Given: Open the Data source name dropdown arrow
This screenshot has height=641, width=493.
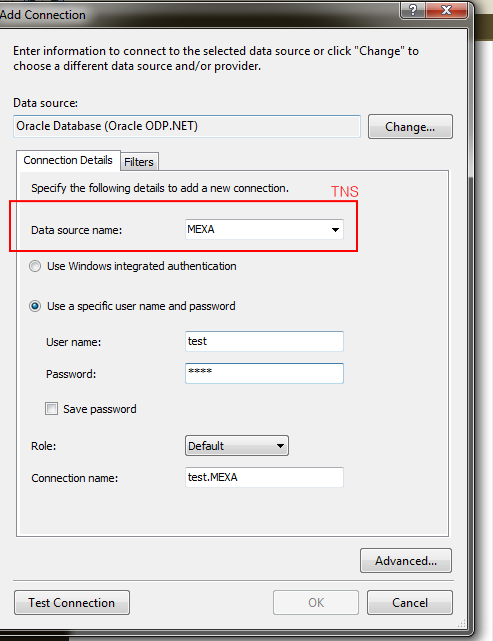Looking at the screenshot, I should click(335, 229).
